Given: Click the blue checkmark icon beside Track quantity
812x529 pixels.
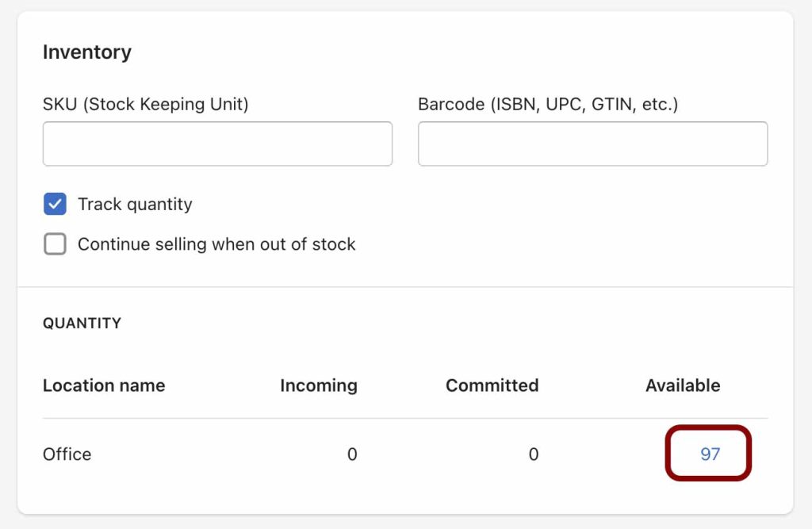Looking at the screenshot, I should (x=55, y=204).
